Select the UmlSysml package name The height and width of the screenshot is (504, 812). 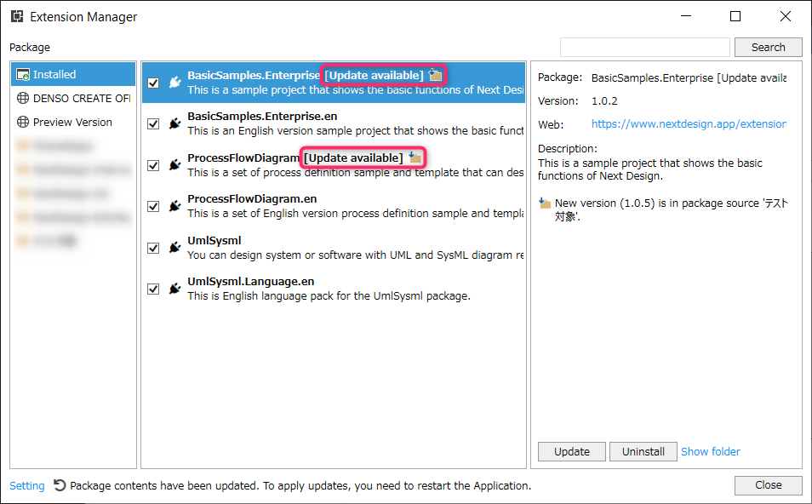click(214, 240)
